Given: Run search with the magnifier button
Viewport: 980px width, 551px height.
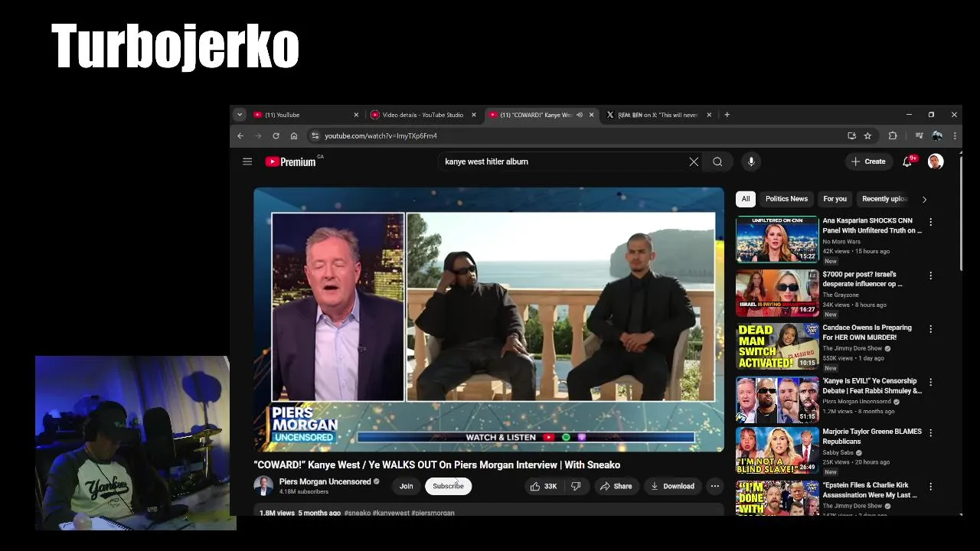Looking at the screenshot, I should click(x=717, y=161).
